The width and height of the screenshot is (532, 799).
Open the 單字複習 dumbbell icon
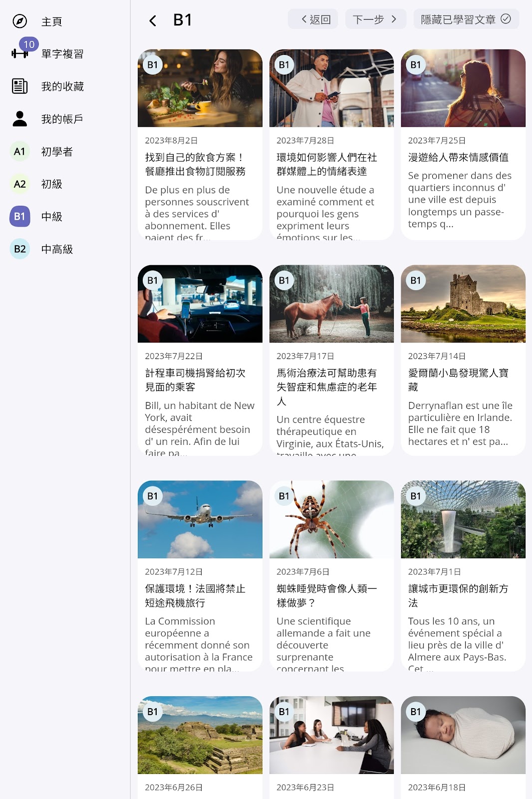19,53
